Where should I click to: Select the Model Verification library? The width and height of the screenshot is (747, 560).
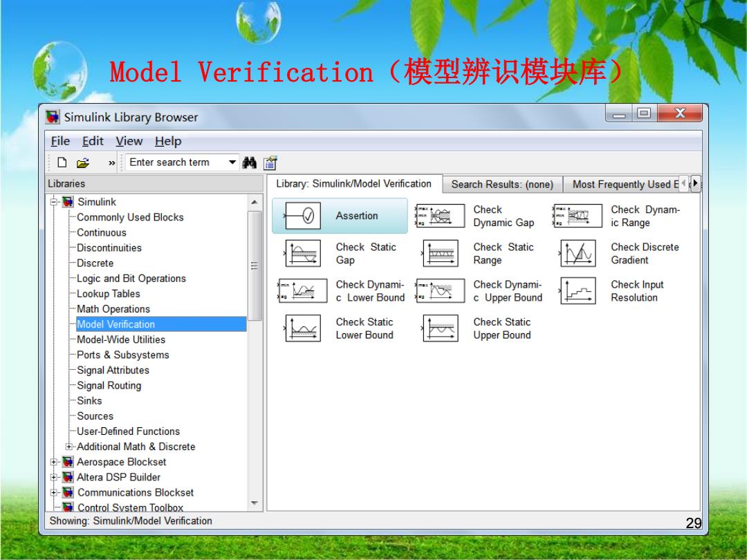tap(161, 324)
